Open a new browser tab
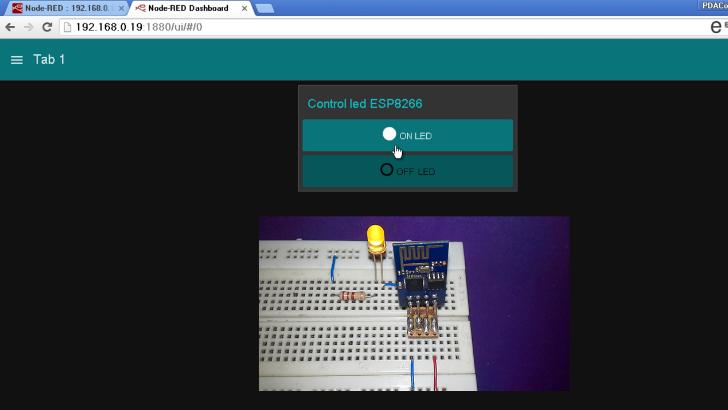Screen dimensions: 728x410 click(x=265, y=8)
